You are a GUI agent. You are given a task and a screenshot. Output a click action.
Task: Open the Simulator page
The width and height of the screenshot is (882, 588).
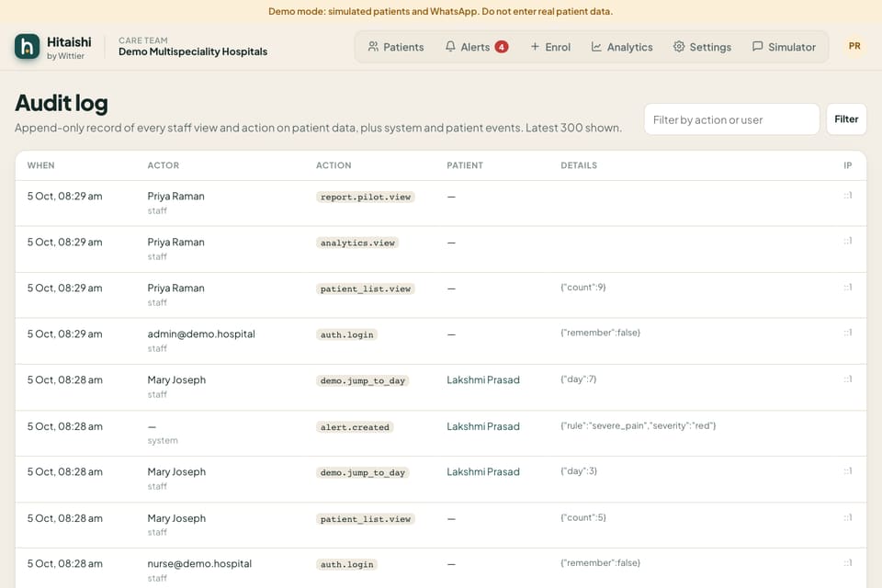pos(784,47)
